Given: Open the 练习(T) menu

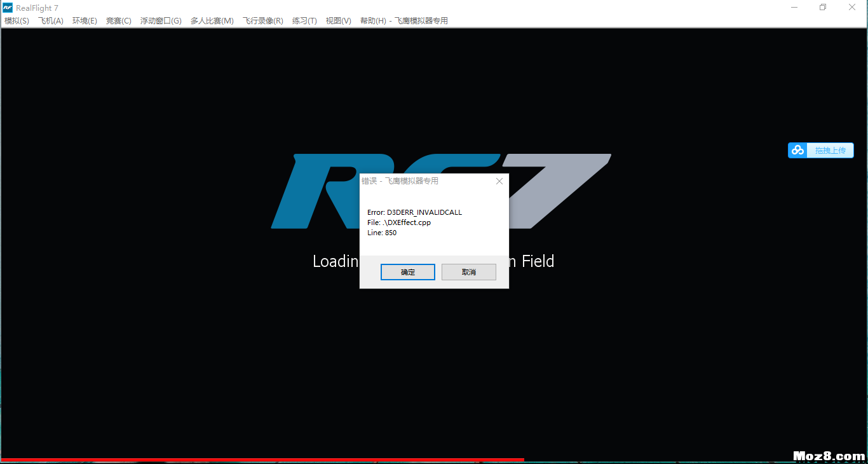Looking at the screenshot, I should [x=304, y=20].
